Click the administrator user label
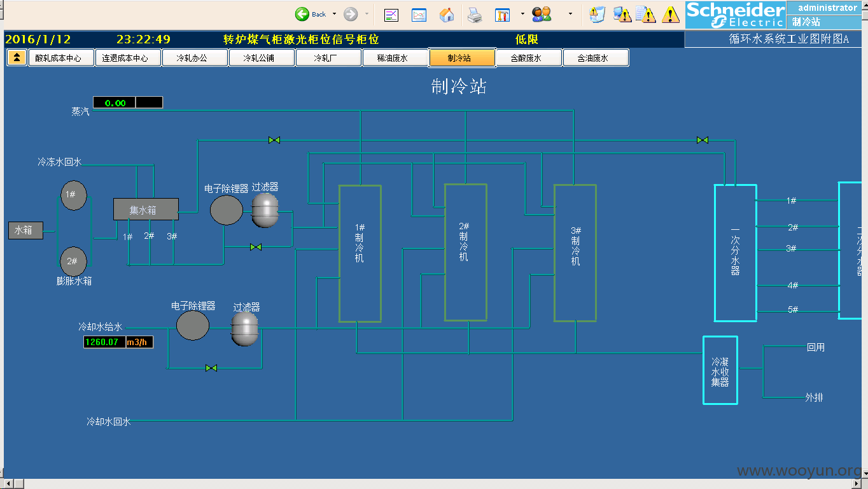The height and width of the screenshot is (489, 868). (x=827, y=8)
